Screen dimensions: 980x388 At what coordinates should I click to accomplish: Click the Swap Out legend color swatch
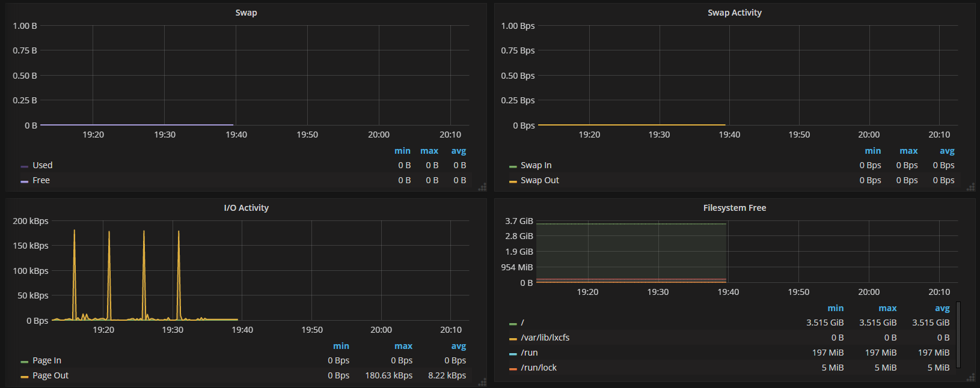(x=513, y=181)
